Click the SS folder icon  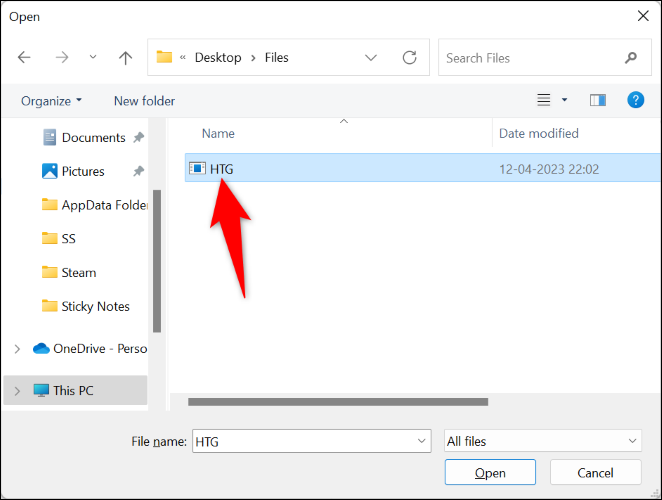coord(49,238)
